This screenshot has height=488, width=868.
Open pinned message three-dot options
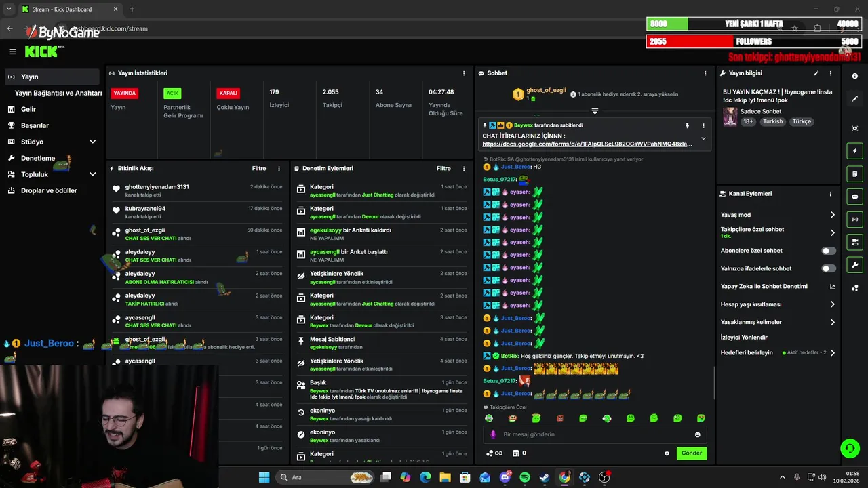[x=703, y=125]
